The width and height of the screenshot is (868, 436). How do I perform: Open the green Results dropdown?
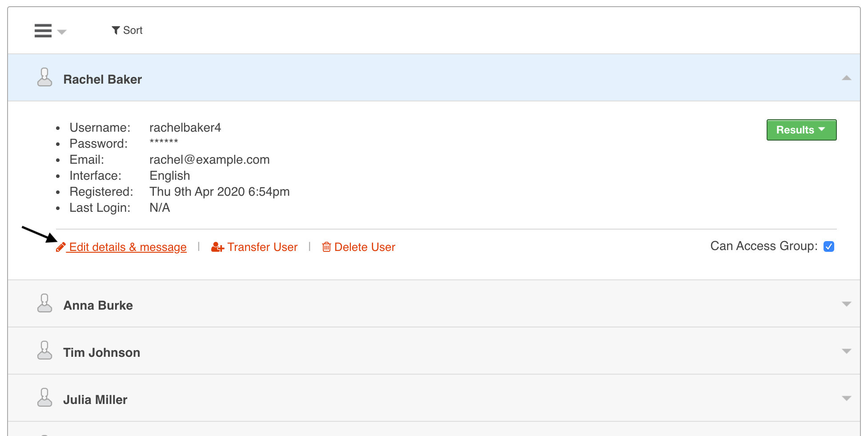coord(801,130)
